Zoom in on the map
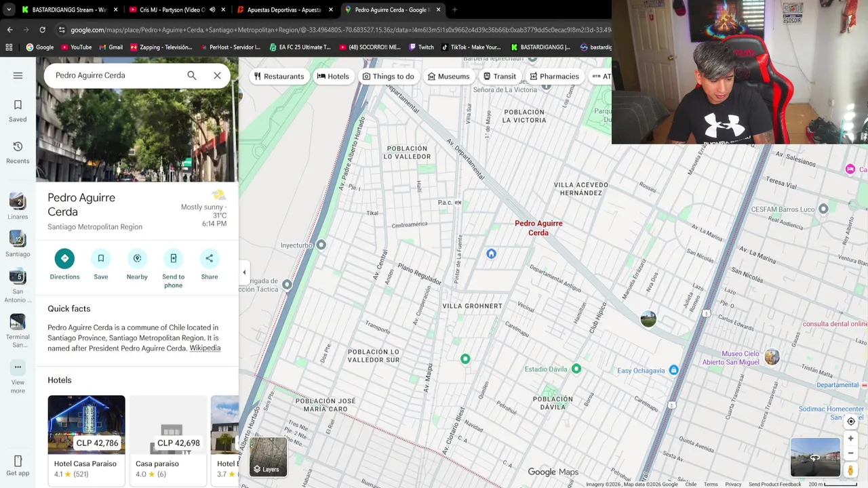The image size is (868, 488). pyautogui.click(x=850, y=439)
